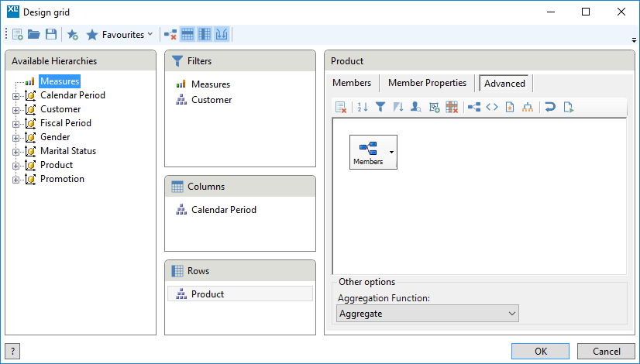Click the orange hierarchy levels icon
This screenshot has height=364, width=640.
coord(528,108)
